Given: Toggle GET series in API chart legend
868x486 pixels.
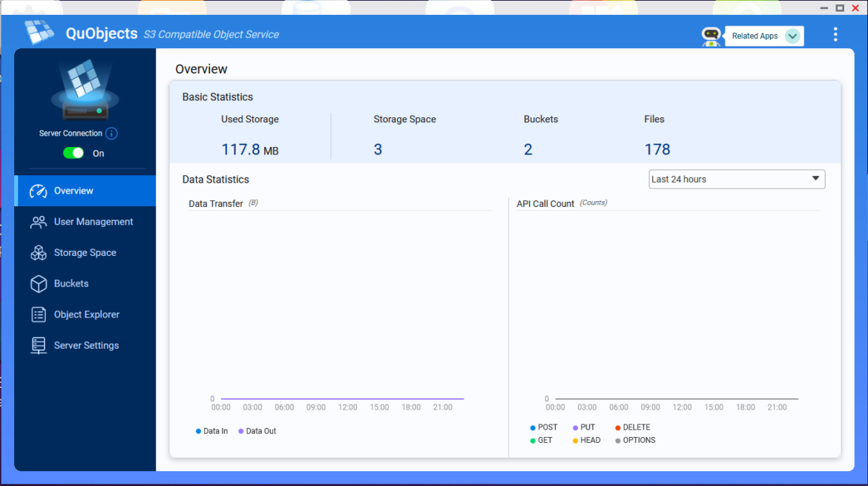Looking at the screenshot, I should 541,441.
